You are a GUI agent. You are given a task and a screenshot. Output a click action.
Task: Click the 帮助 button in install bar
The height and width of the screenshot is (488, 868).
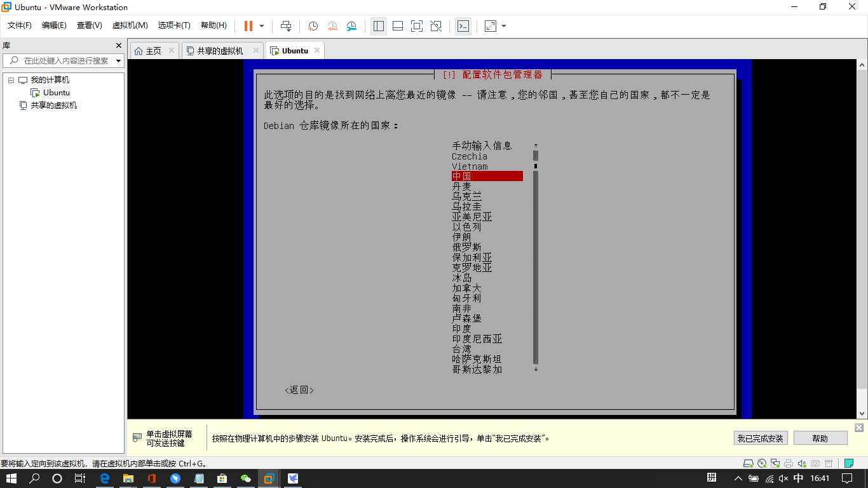tap(820, 438)
